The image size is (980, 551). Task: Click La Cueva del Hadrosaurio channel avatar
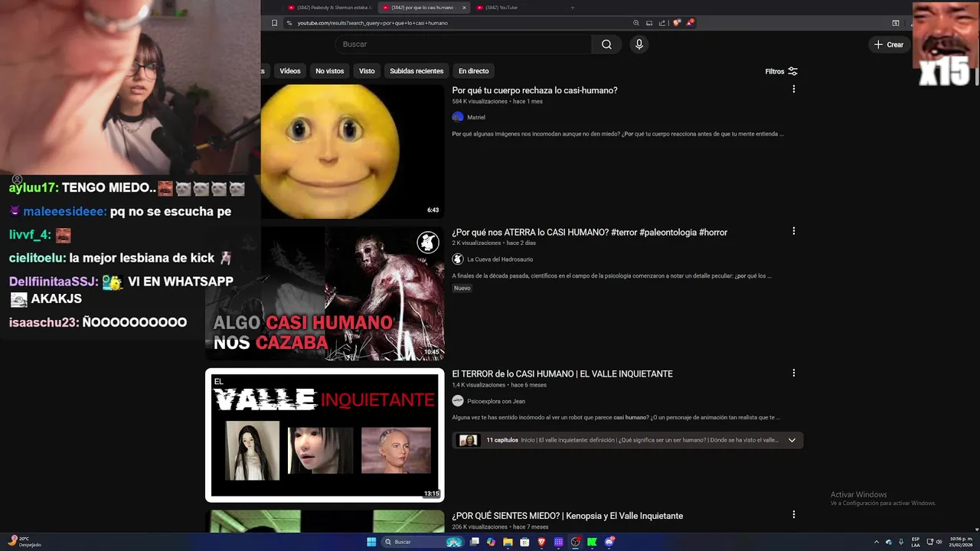click(x=458, y=259)
